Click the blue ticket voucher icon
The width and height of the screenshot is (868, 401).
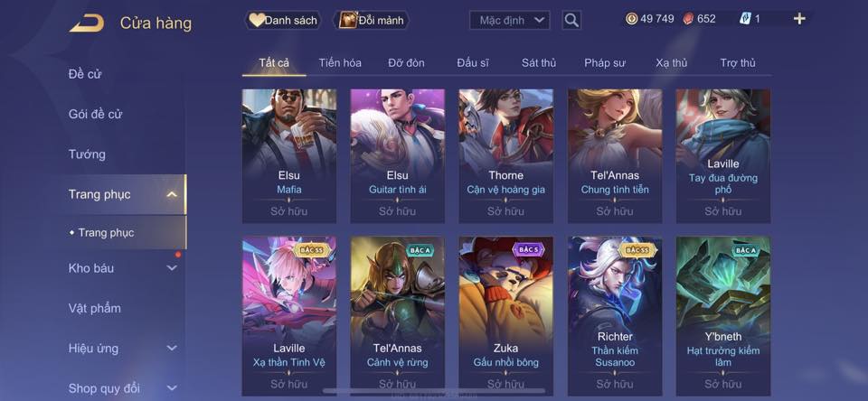744,19
